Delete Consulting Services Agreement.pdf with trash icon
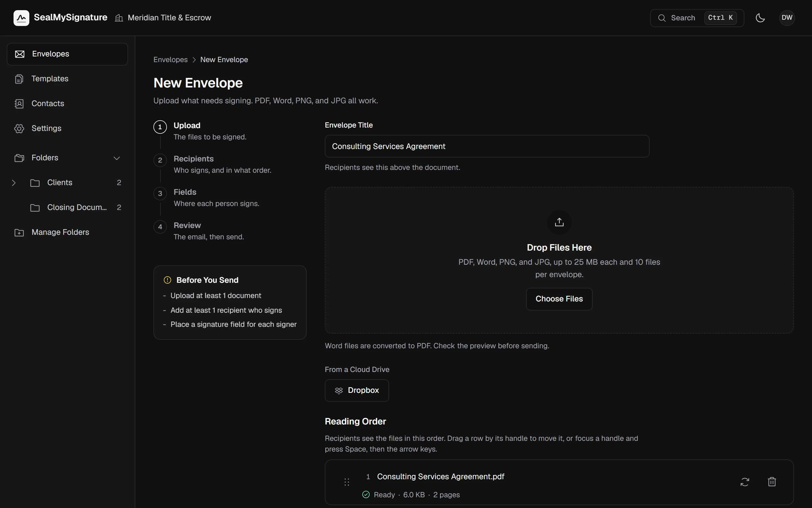The height and width of the screenshot is (508, 812). [772, 482]
